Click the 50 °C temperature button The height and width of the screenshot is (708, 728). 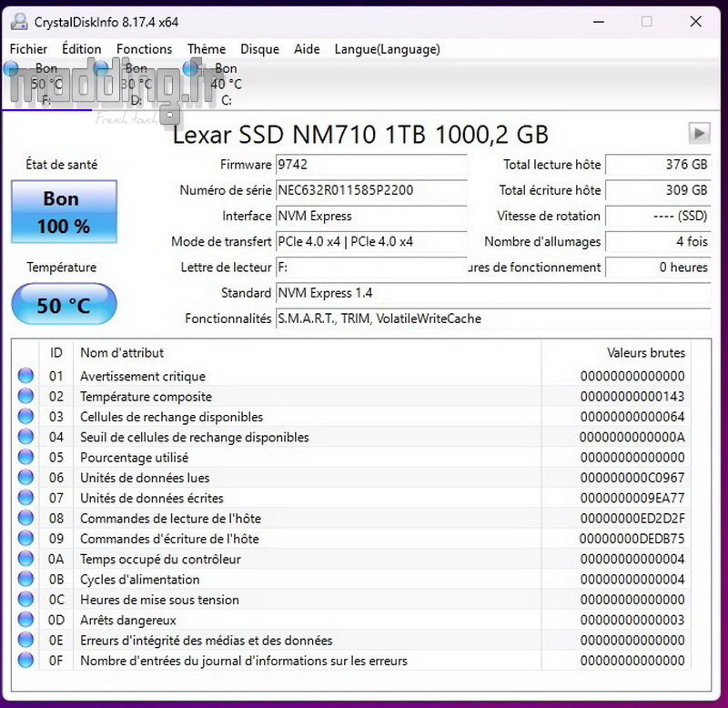[x=64, y=305]
